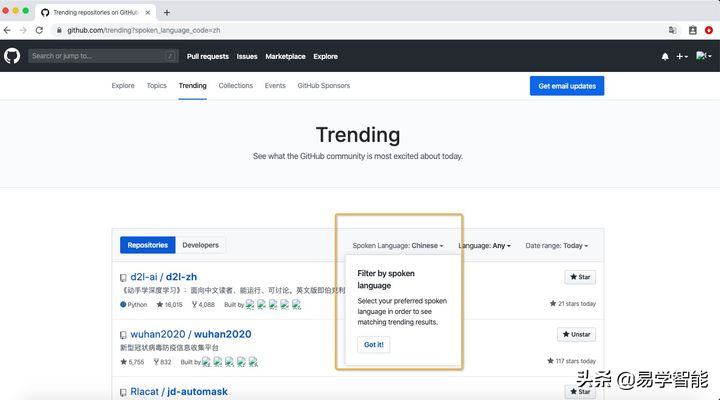The image size is (720, 400).
Task: Open a new browser tab with plus
Action: point(167,12)
